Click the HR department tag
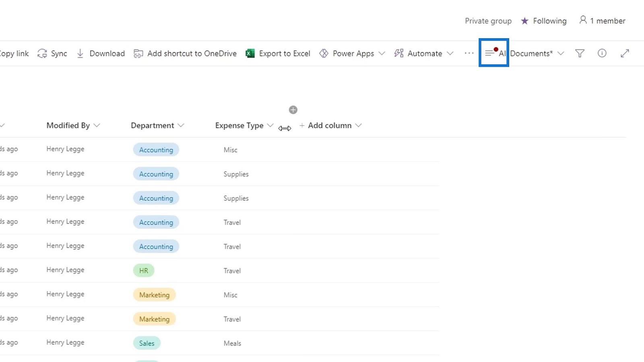Image resolution: width=644 pixels, height=362 pixels. [144, 270]
